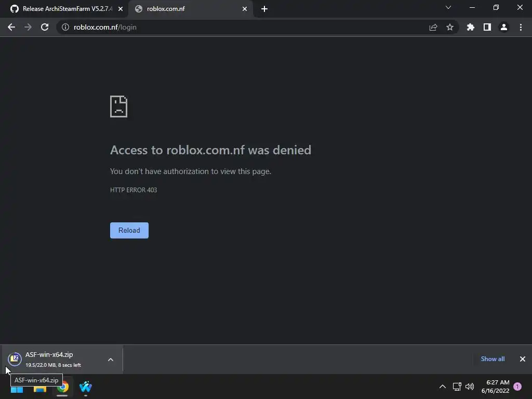Screen dimensions: 532x399
Task: Restore down the Chrome window
Action: pos(496,7)
